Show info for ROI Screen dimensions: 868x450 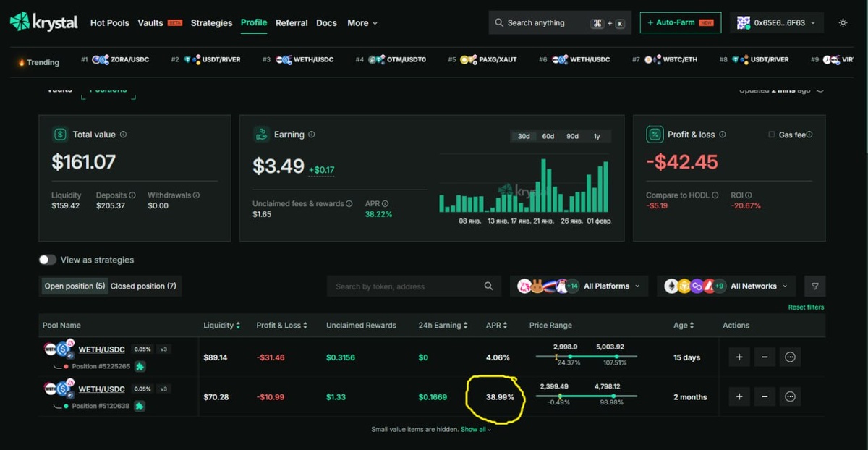click(749, 195)
